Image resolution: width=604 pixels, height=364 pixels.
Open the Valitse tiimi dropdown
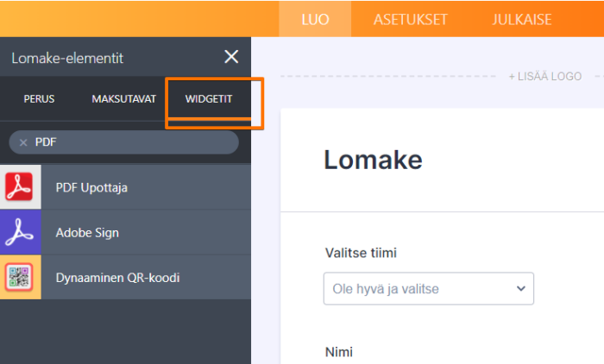[428, 288]
